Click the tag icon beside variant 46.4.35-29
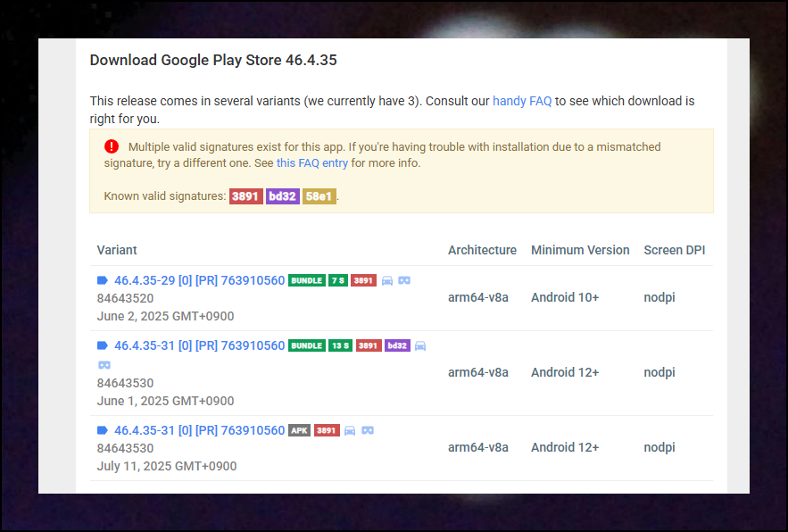This screenshot has height=532, width=788. (x=103, y=280)
